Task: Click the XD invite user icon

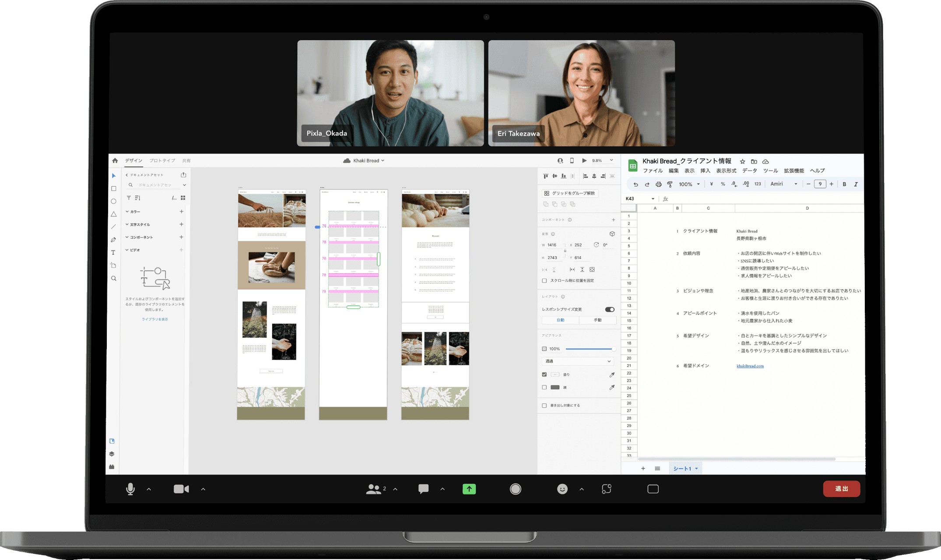Action: pyautogui.click(x=560, y=161)
